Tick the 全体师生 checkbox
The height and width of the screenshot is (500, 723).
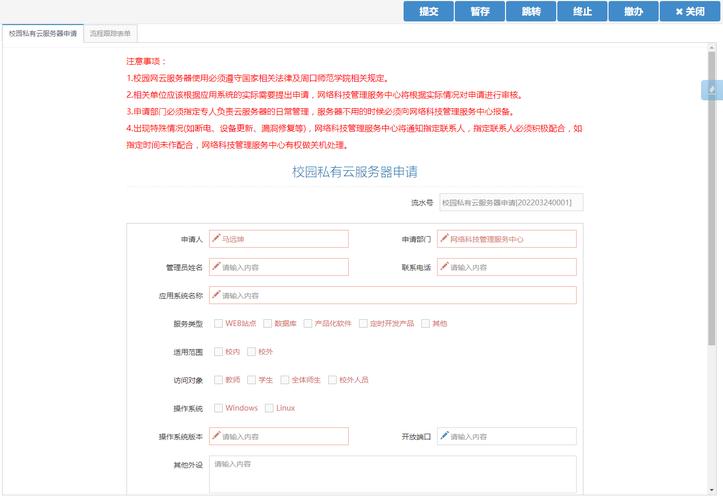click(284, 380)
